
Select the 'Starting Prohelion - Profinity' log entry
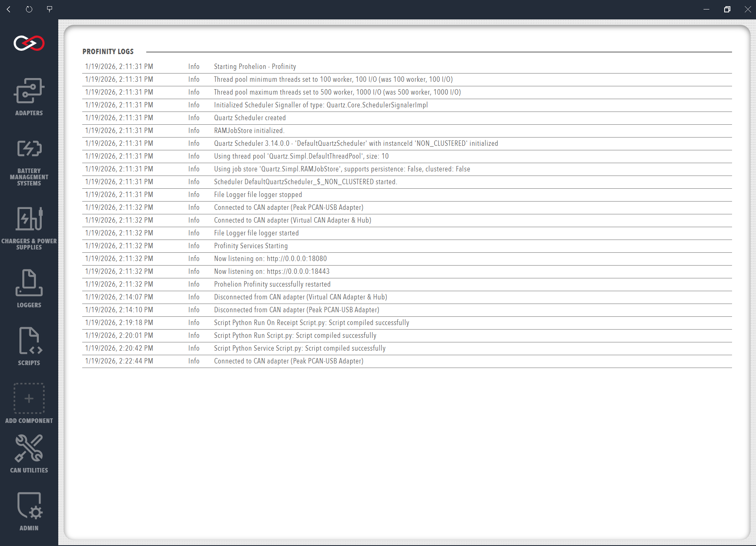click(407, 66)
